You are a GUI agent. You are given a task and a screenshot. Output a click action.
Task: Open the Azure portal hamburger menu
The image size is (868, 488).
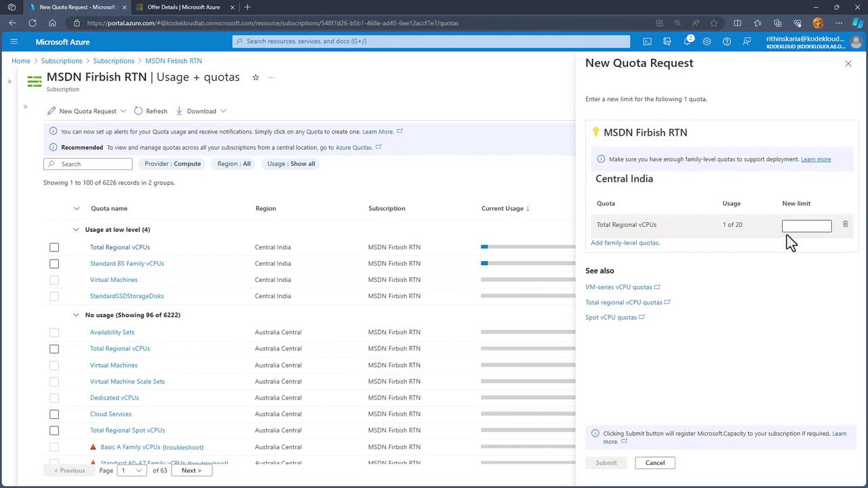pos(14,41)
